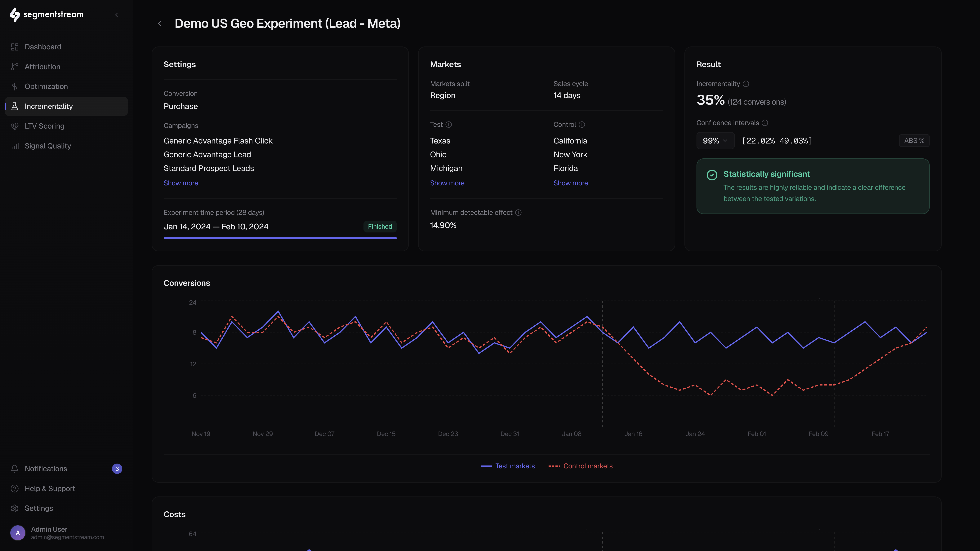Click the Help & Support question icon
The height and width of the screenshot is (551, 980).
point(15,488)
